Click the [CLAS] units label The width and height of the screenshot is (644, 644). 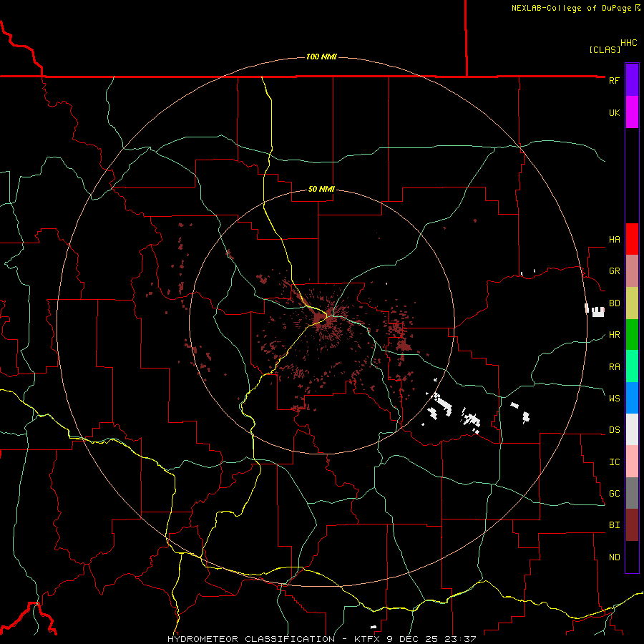pos(605,49)
